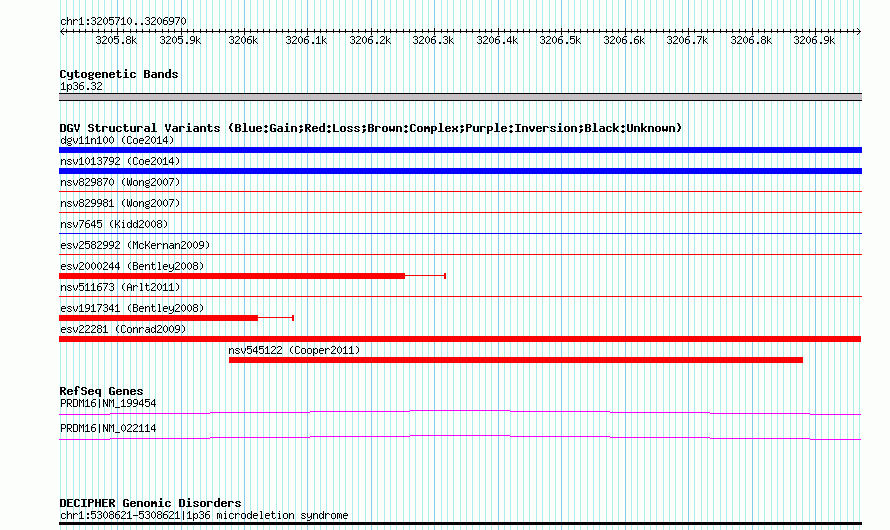
Task: Click the blue nsv1013792 gain bar
Action: coord(460,171)
